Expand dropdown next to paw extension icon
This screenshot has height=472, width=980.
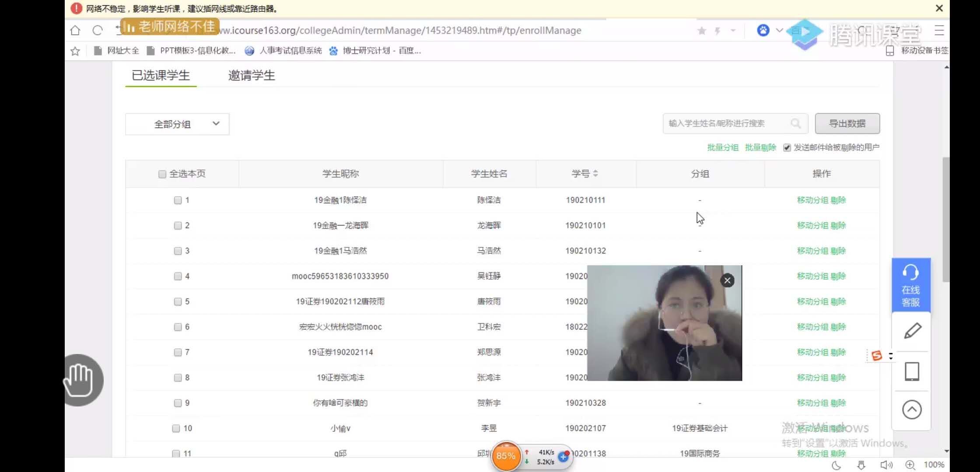pos(779,31)
